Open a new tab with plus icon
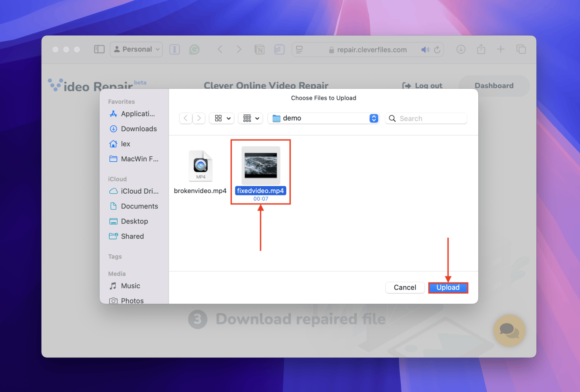 (x=501, y=49)
